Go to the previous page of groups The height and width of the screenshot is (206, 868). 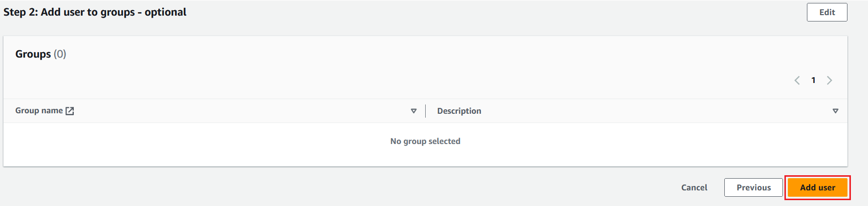[797, 81]
